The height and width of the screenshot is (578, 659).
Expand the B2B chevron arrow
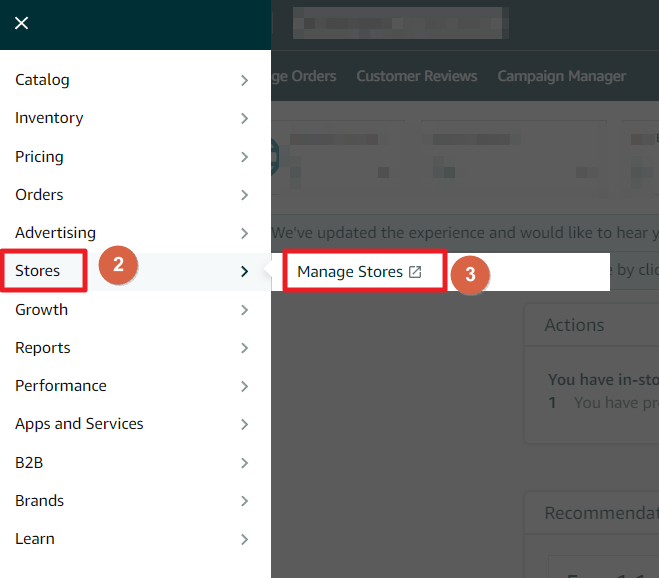click(x=245, y=463)
